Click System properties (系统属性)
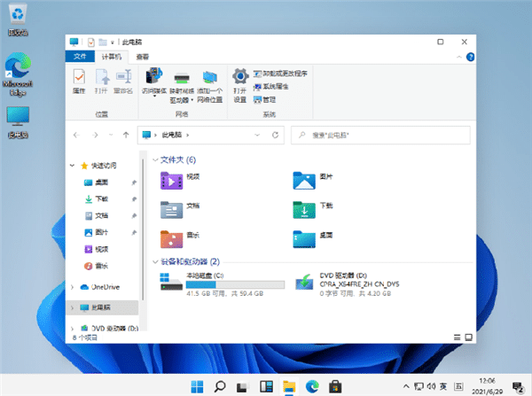 tap(271, 87)
